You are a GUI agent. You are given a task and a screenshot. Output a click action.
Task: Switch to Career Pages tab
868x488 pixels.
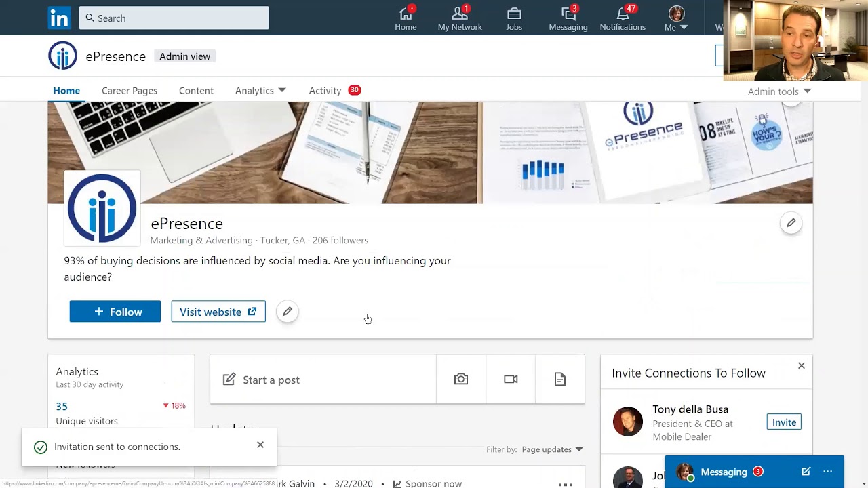[x=130, y=90]
